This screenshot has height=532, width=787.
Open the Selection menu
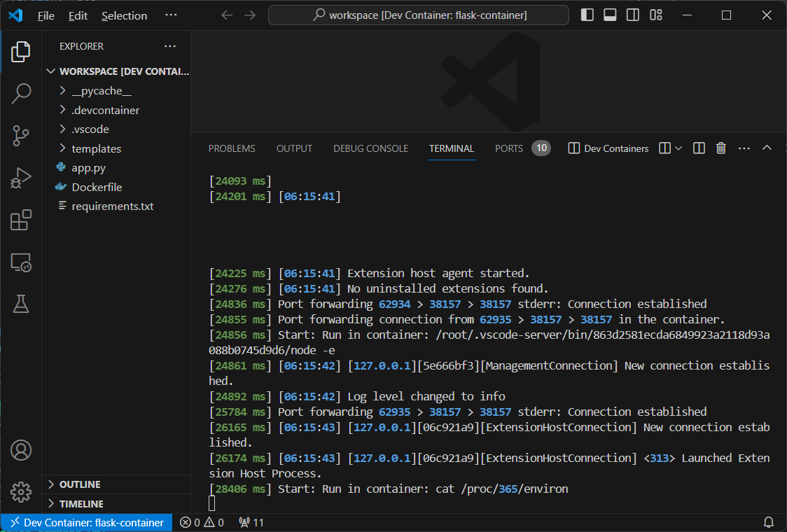124,15
